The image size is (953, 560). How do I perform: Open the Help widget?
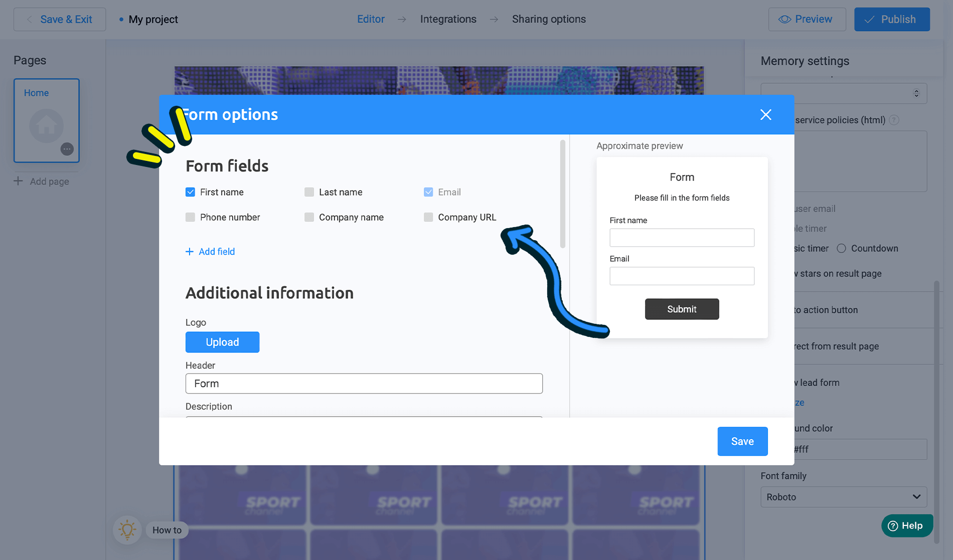[907, 525]
